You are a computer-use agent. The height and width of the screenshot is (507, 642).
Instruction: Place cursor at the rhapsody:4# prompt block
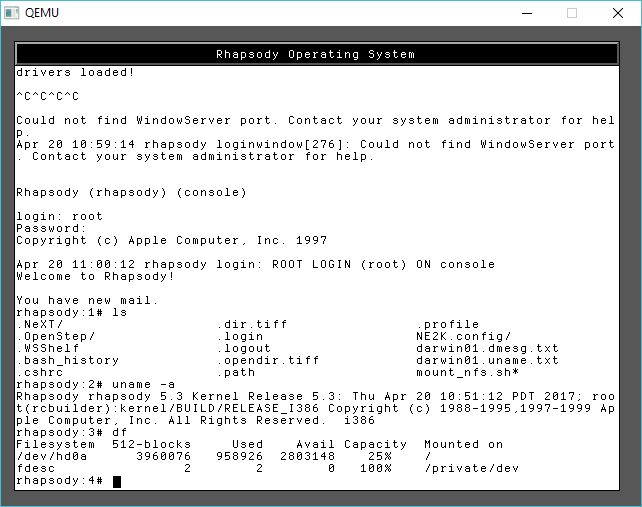tap(116, 481)
